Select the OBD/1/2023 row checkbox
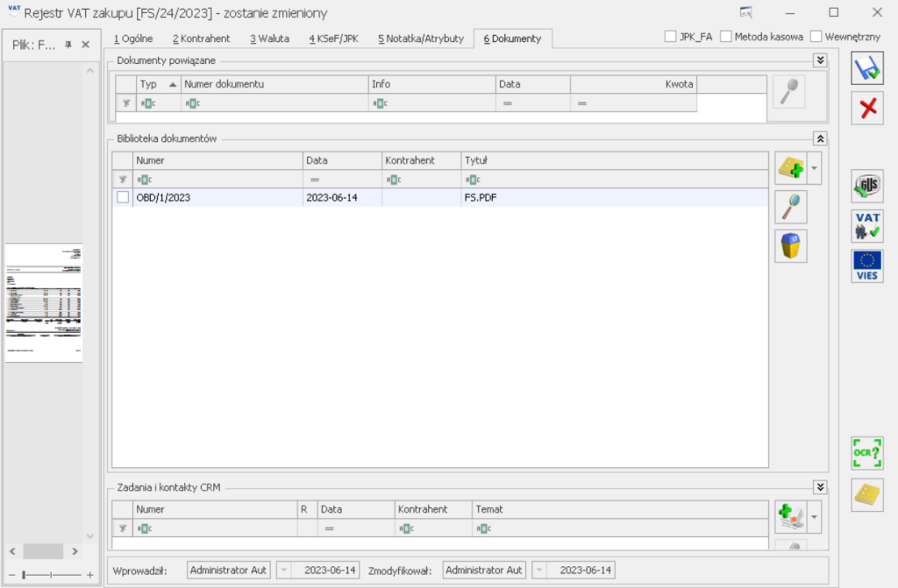Viewport: 898px width, 588px height. click(123, 197)
